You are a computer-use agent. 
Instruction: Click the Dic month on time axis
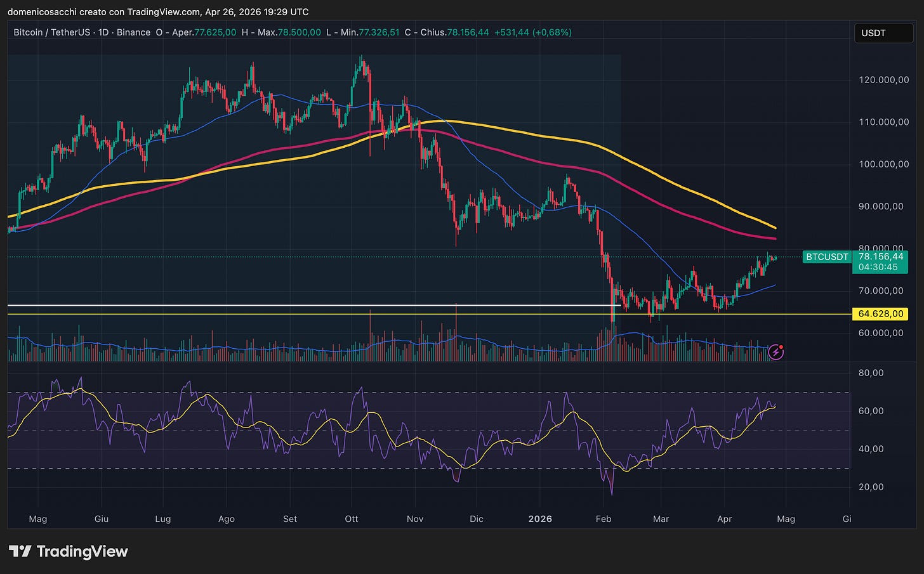point(477,519)
